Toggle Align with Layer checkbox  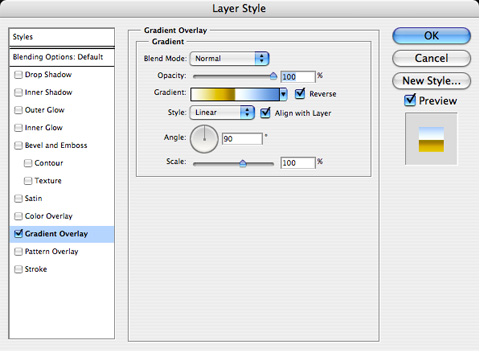[265, 113]
